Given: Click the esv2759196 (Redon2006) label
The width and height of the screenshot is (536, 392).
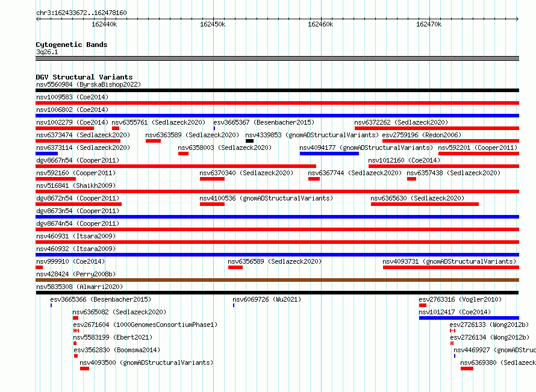Looking at the screenshot, I should (x=422, y=135).
